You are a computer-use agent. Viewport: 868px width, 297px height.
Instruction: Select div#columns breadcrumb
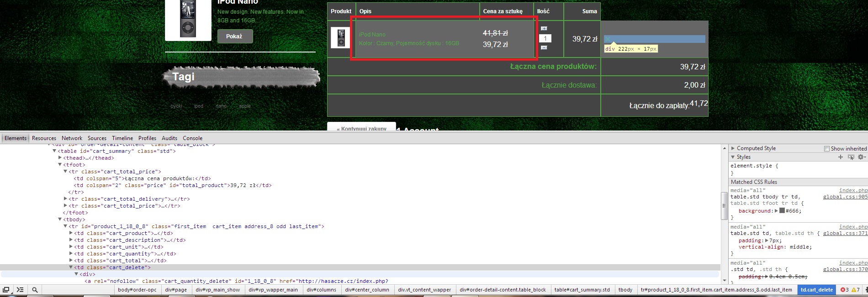(x=321, y=290)
